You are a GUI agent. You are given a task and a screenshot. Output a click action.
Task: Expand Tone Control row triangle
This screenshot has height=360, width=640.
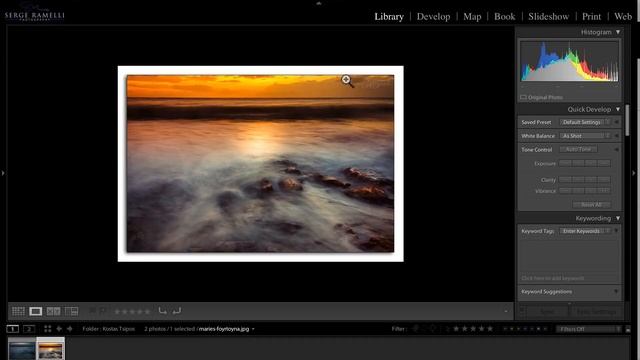point(616,149)
